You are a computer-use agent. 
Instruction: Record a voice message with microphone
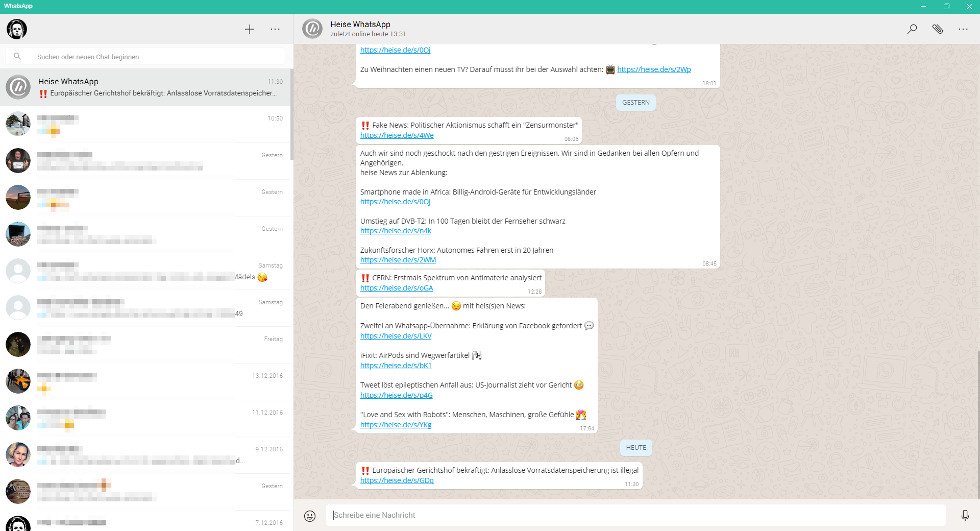click(x=965, y=516)
